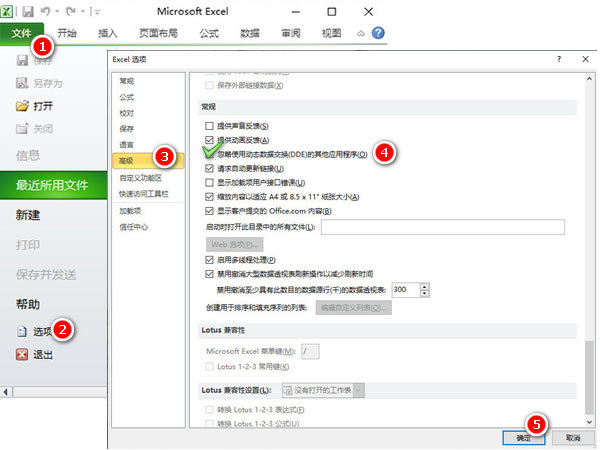600x450 pixels.
Task: Open the customize quick access toolbar dropdown
Action: [97, 12]
